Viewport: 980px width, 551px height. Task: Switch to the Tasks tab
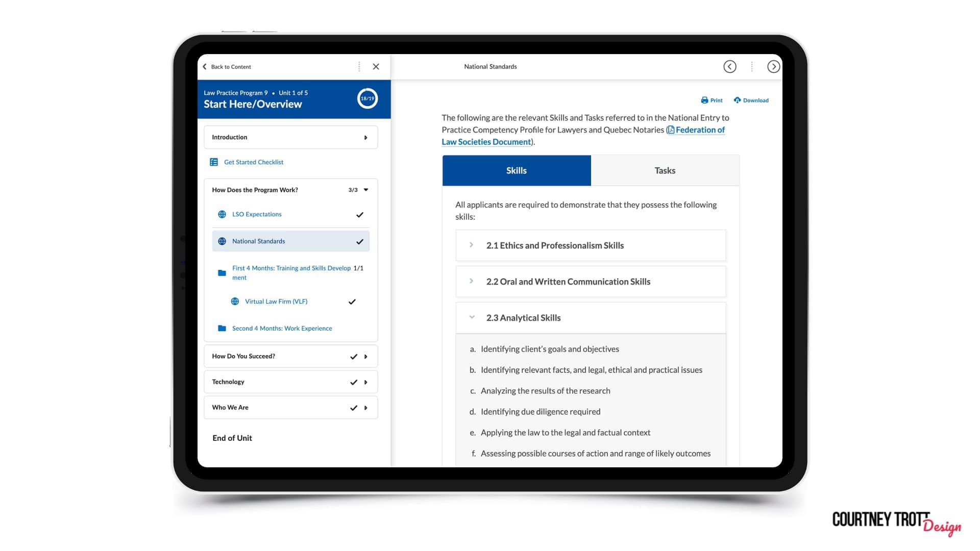click(x=665, y=170)
